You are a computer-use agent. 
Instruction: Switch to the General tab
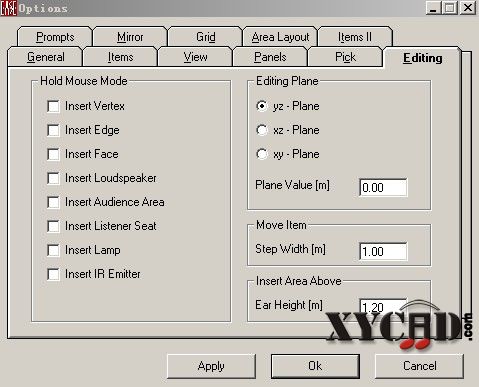[45, 57]
